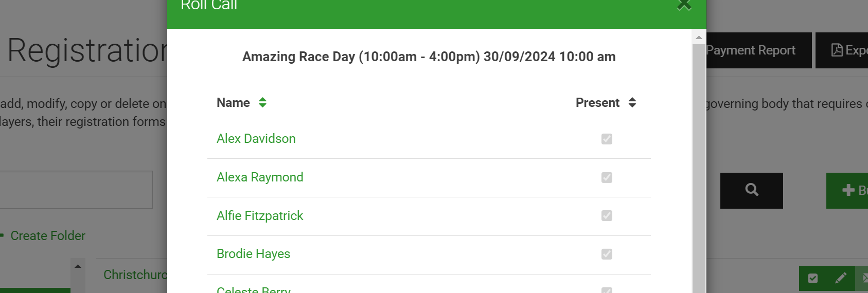
Task: Open Alfie Fitzpatrick's profile link
Action: tap(260, 215)
